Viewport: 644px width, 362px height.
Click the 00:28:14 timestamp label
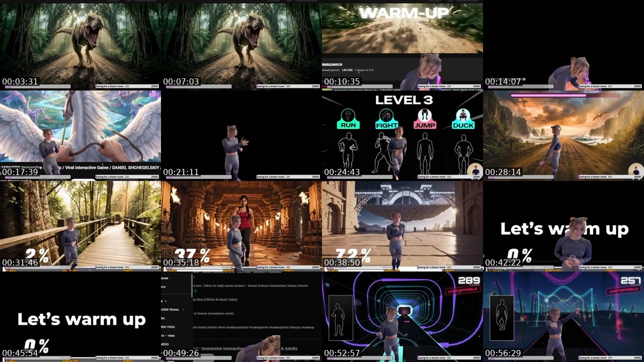pos(503,172)
